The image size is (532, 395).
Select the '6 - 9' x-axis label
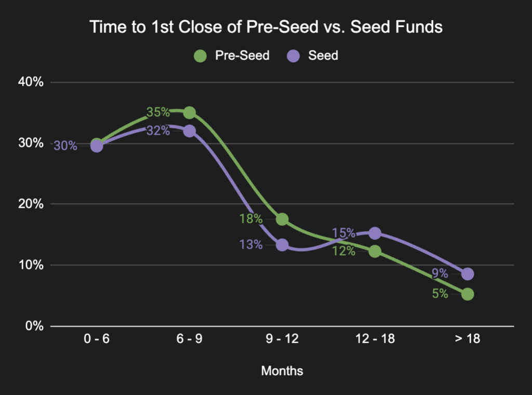tap(190, 339)
